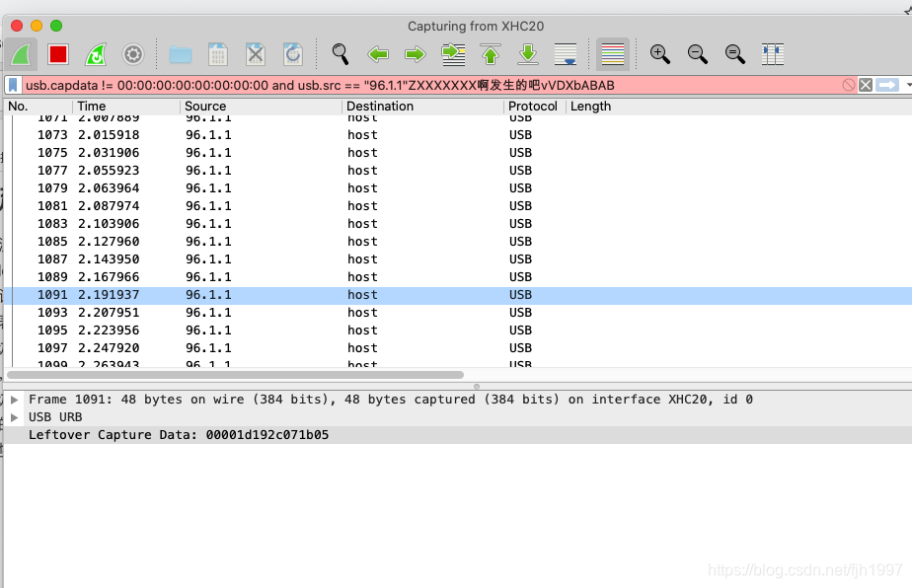This screenshot has width=912, height=588.
Task: Select packet number 1083
Action: click(x=457, y=224)
